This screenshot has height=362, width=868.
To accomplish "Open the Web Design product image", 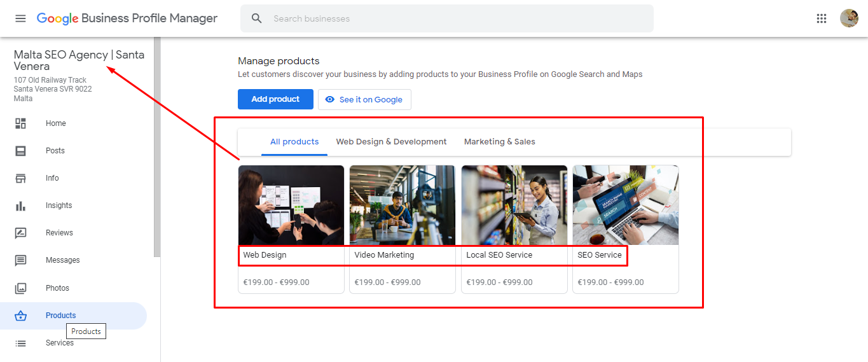I will tap(291, 205).
